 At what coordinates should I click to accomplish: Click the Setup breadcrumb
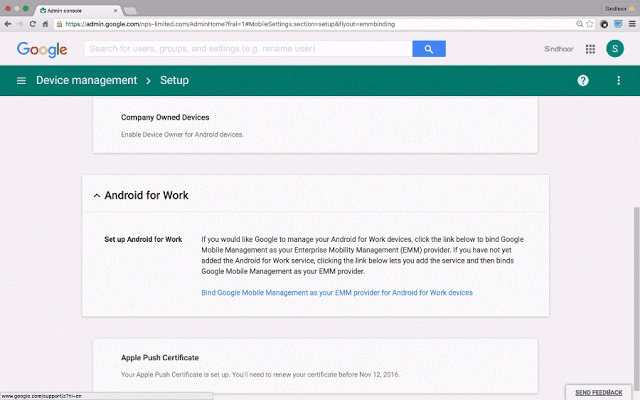174,80
